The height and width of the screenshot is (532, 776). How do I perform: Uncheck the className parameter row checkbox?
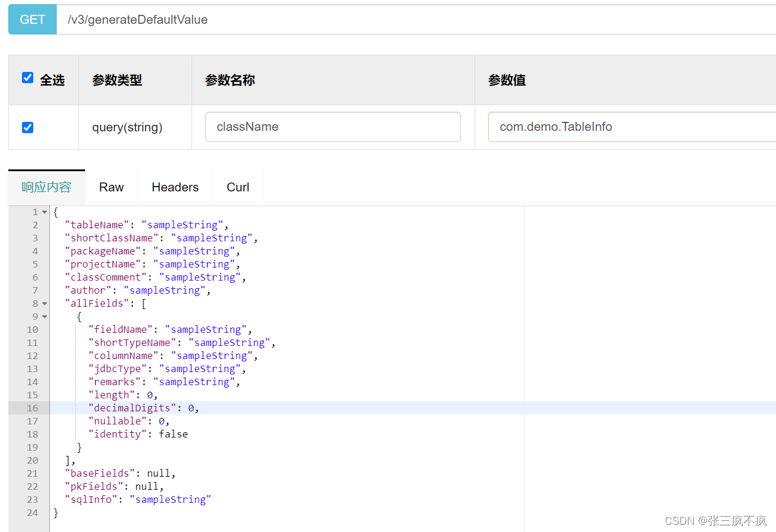point(27,127)
